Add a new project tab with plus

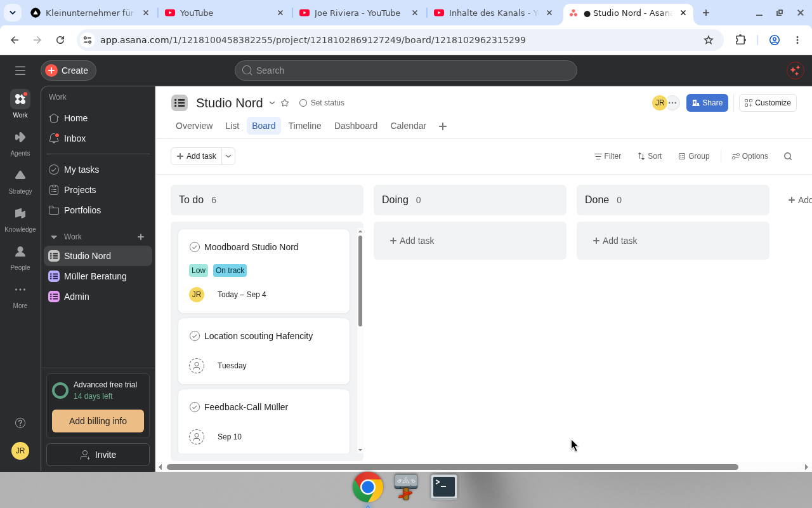(x=443, y=126)
